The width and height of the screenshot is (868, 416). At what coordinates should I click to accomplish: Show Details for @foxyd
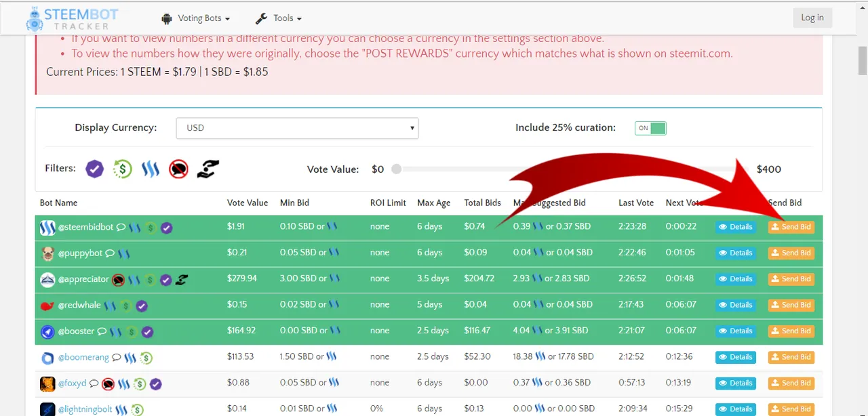tap(736, 383)
